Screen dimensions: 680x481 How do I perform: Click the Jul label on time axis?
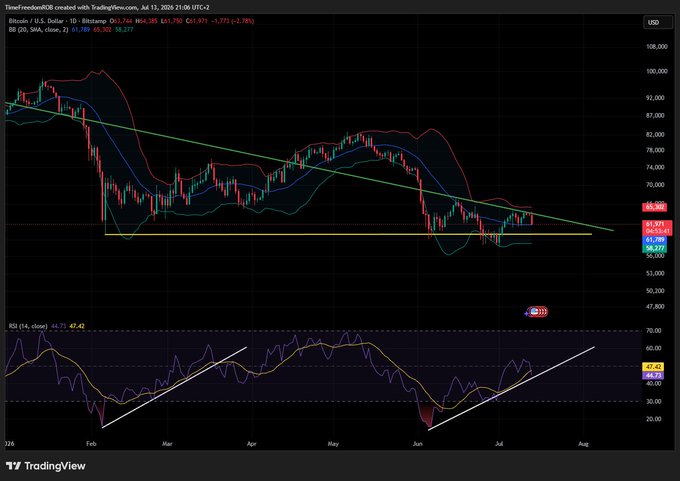tap(498, 444)
